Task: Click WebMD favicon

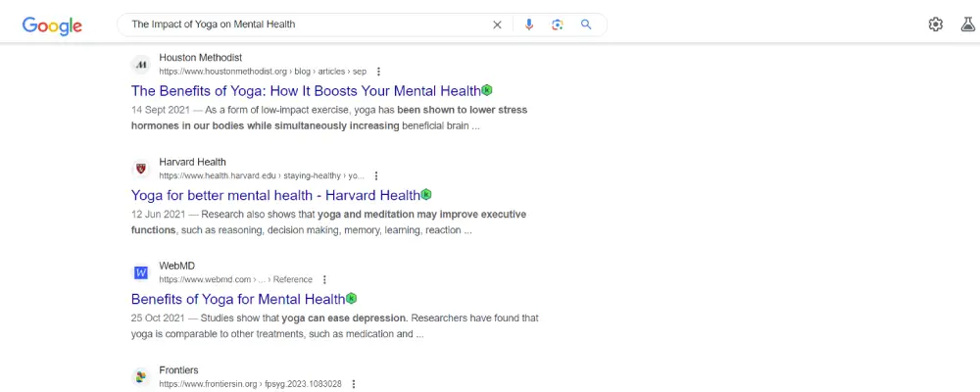Action: tap(141, 272)
